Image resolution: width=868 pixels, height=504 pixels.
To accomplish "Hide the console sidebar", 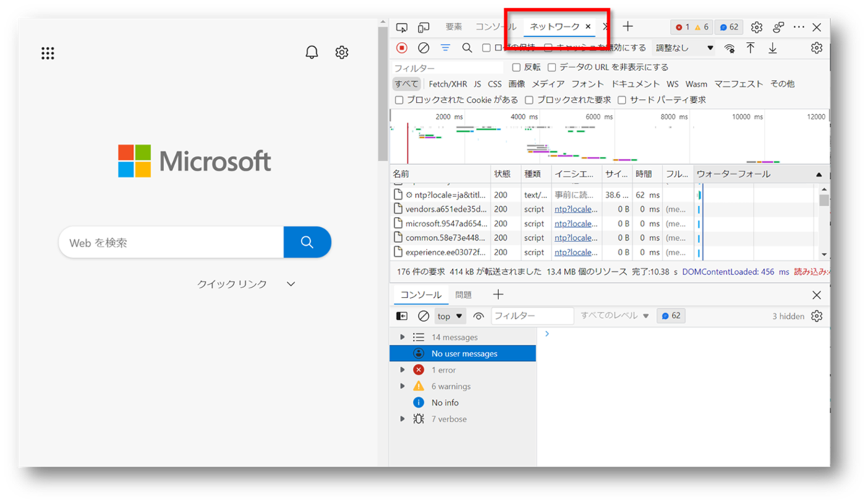I will pos(402,316).
